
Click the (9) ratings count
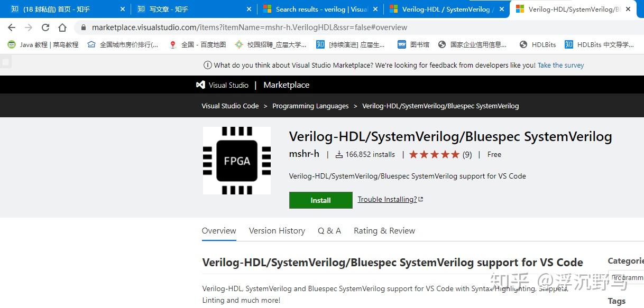pyautogui.click(x=467, y=154)
